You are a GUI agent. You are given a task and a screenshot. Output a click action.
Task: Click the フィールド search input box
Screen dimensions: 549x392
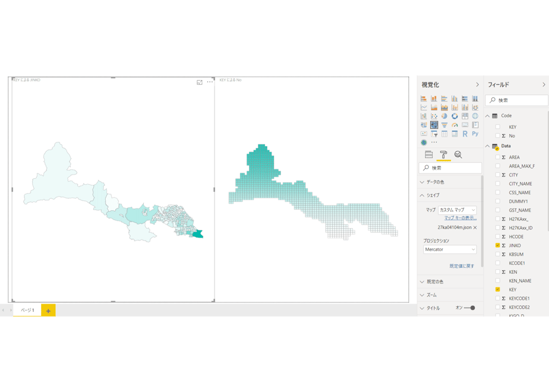click(516, 100)
